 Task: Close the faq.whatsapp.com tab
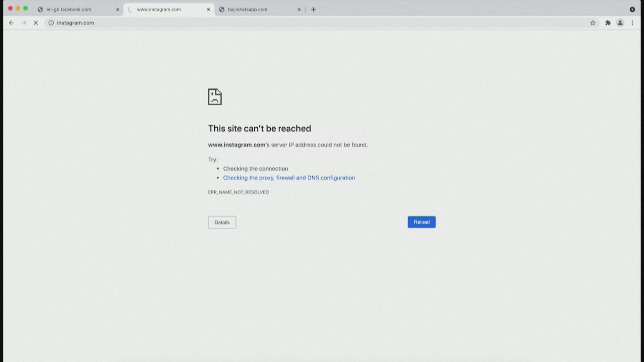pyautogui.click(x=299, y=9)
